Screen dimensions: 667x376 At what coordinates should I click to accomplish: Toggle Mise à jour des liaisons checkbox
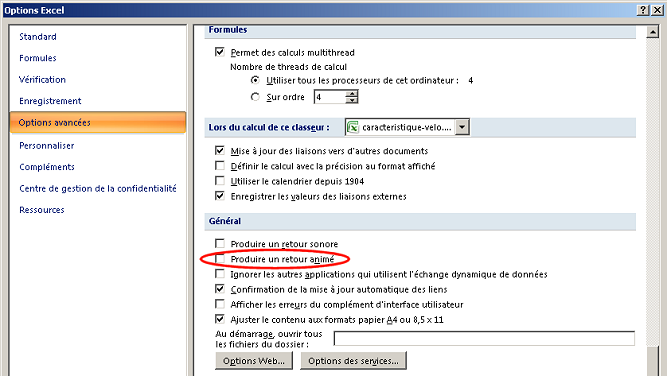point(220,151)
